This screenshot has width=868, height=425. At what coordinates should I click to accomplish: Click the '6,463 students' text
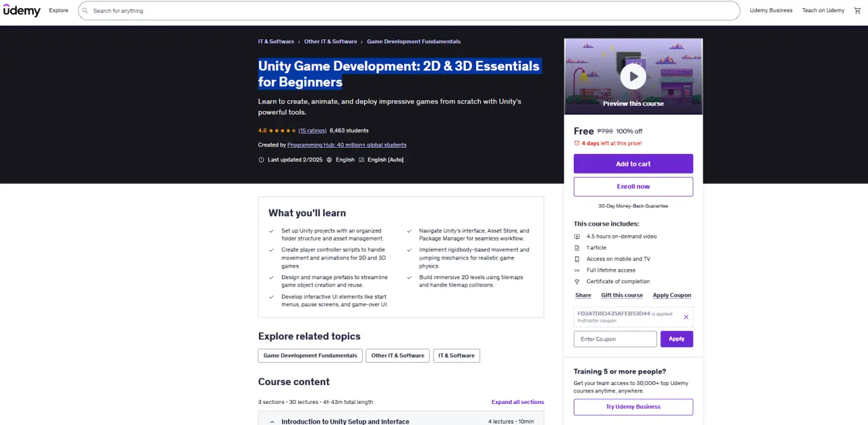click(x=349, y=131)
